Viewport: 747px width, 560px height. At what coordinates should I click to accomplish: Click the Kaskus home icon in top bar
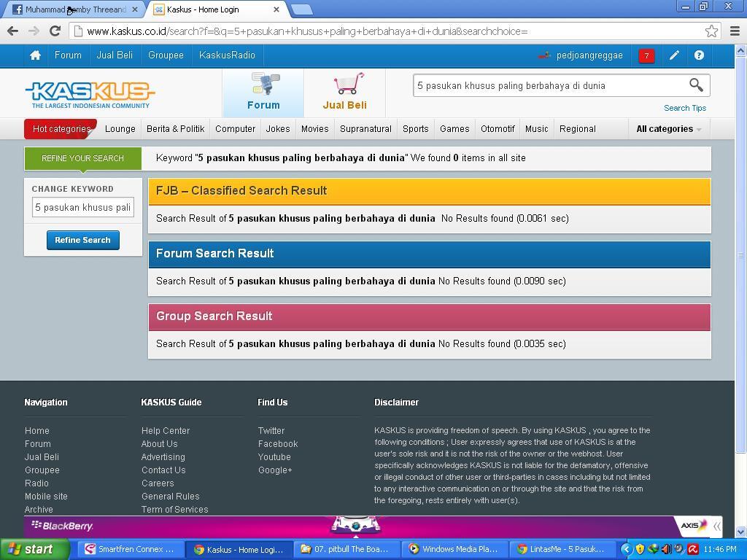pos(35,55)
